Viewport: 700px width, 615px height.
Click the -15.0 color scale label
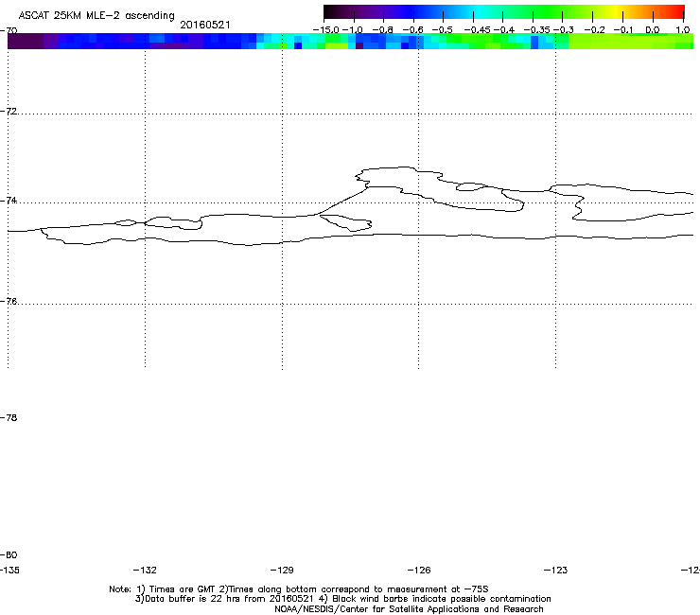point(326,30)
